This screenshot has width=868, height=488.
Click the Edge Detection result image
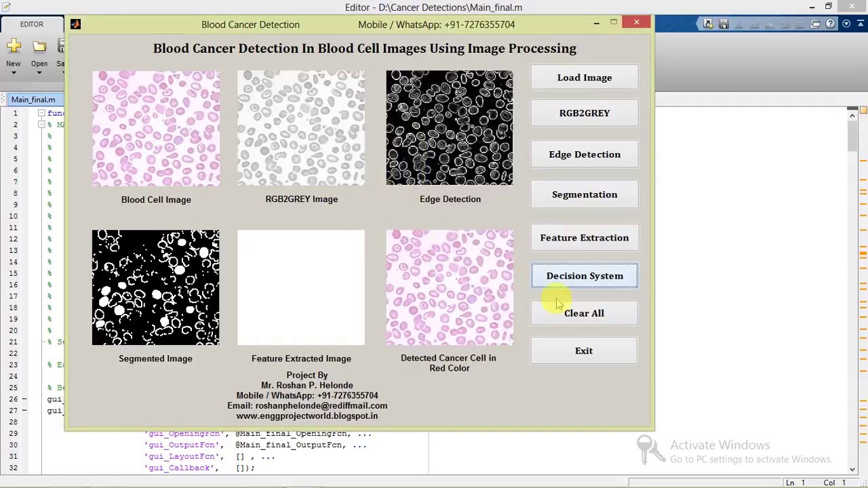(450, 128)
